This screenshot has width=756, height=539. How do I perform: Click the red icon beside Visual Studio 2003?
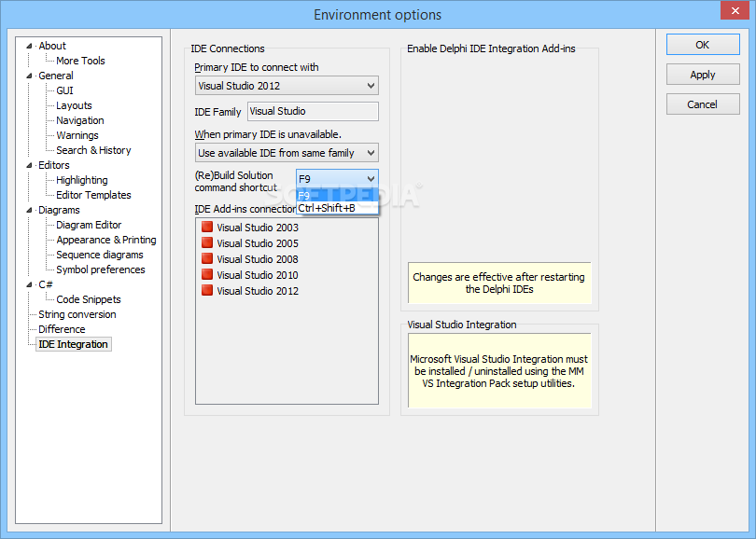(207, 227)
